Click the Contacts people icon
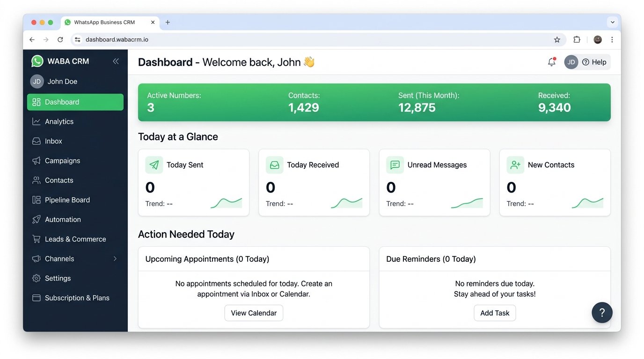This screenshot has height=359, width=644. pos(36,180)
